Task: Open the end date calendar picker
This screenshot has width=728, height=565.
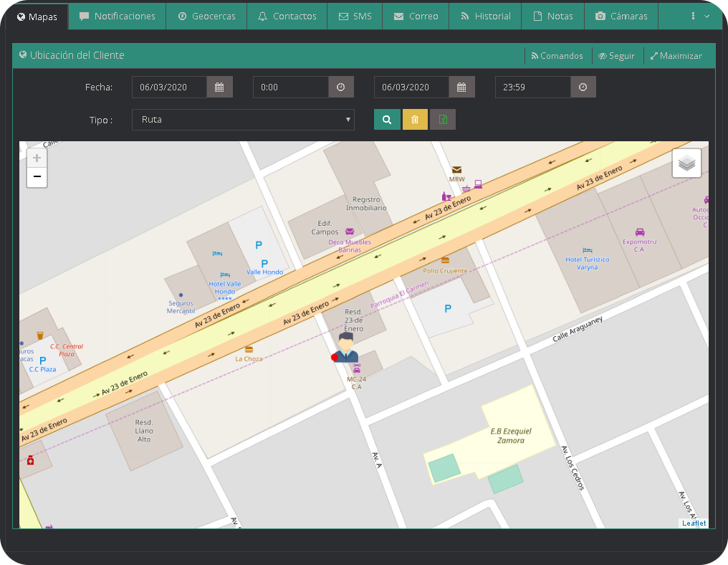Action: click(461, 87)
